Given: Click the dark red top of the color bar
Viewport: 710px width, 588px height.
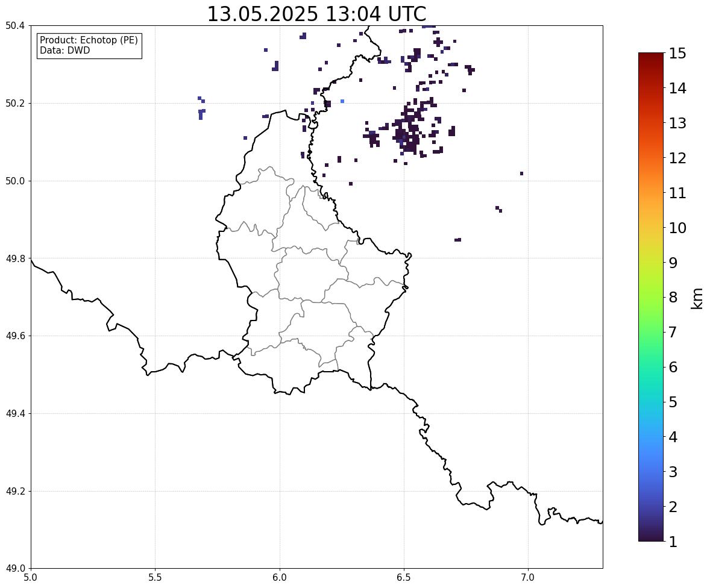Looking at the screenshot, I should 651,59.
